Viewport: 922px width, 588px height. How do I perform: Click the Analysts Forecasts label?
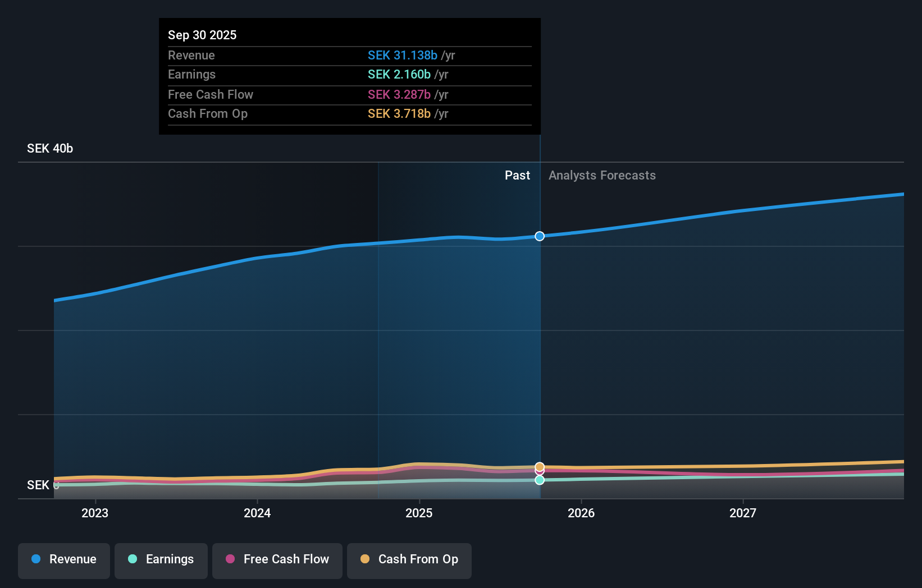(602, 175)
